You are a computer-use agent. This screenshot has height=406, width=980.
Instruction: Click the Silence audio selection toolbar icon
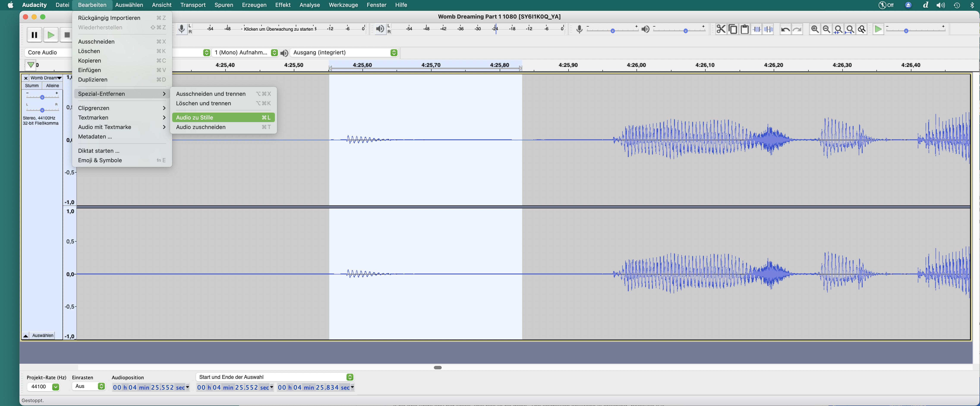(x=768, y=29)
